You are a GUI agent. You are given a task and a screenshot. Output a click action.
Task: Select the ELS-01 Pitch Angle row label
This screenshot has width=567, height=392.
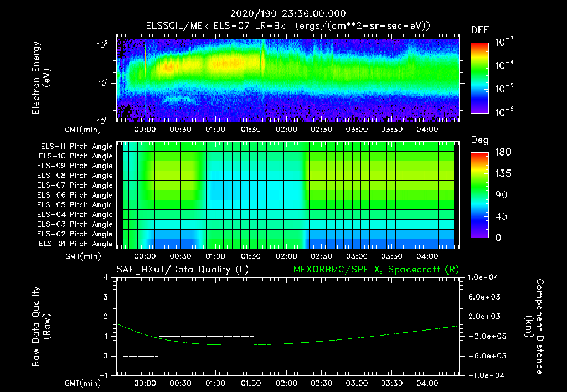(76, 244)
